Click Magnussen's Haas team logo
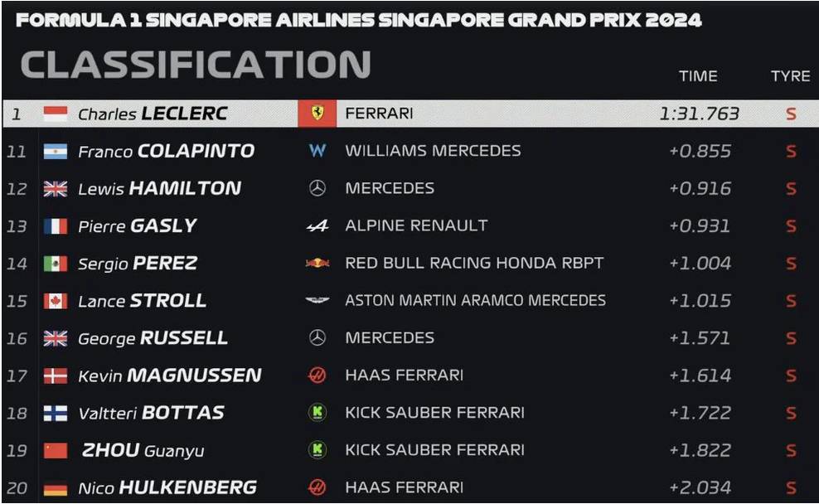The width and height of the screenshot is (819, 504). point(317,375)
